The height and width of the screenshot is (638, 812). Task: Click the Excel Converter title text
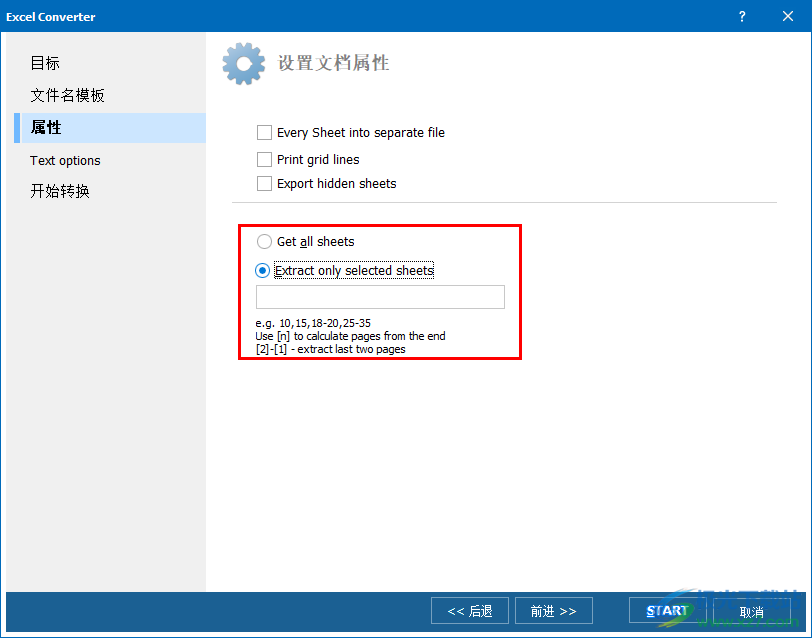51,17
